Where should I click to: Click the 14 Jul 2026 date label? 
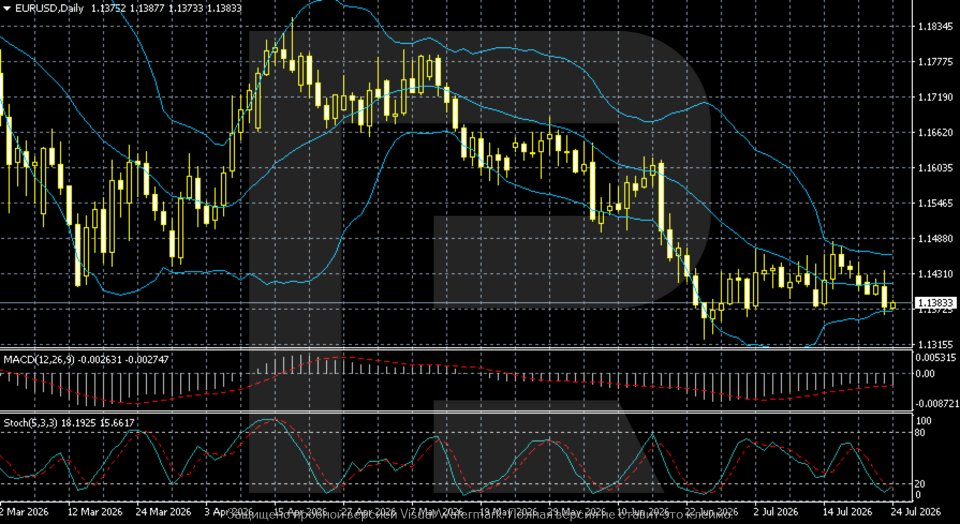pyautogui.click(x=847, y=511)
